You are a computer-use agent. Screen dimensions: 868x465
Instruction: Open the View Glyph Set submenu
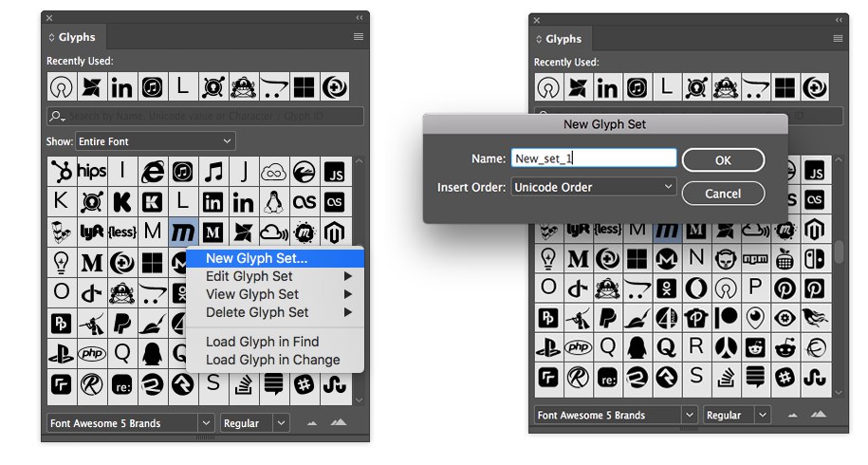pos(275,294)
